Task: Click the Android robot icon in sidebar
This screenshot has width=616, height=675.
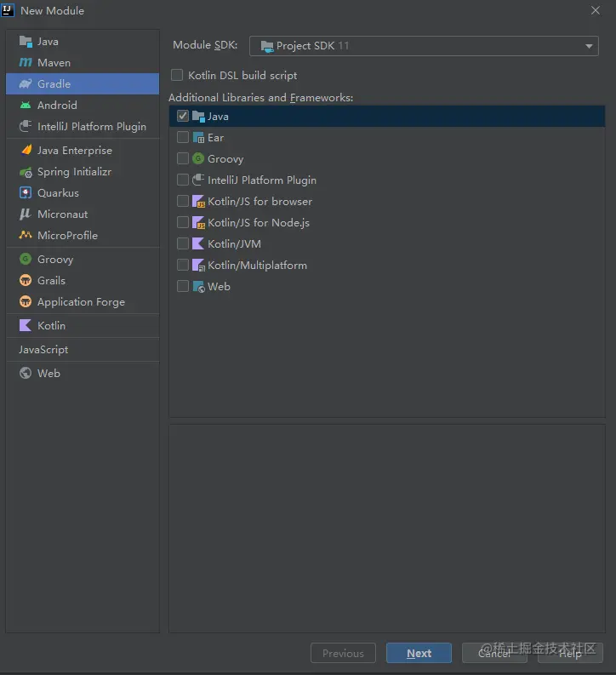Action: pos(26,105)
